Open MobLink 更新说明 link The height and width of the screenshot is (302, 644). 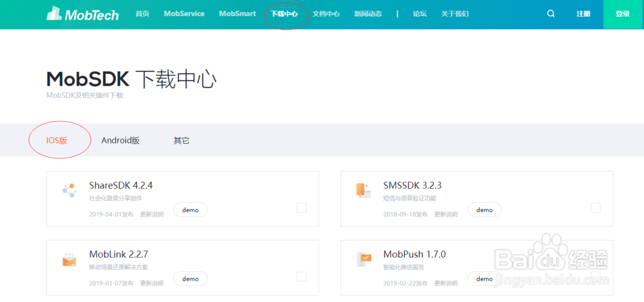click(x=151, y=283)
